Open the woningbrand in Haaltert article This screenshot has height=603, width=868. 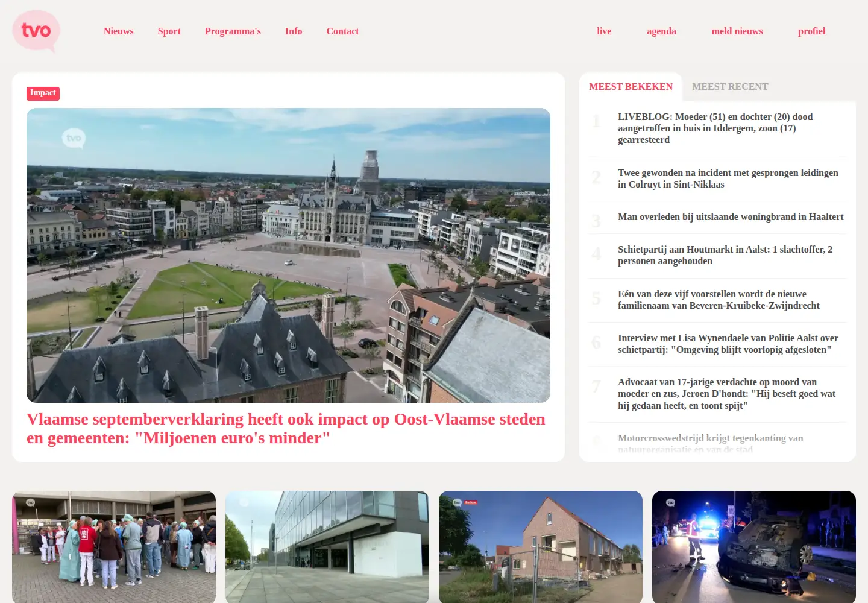click(717, 217)
